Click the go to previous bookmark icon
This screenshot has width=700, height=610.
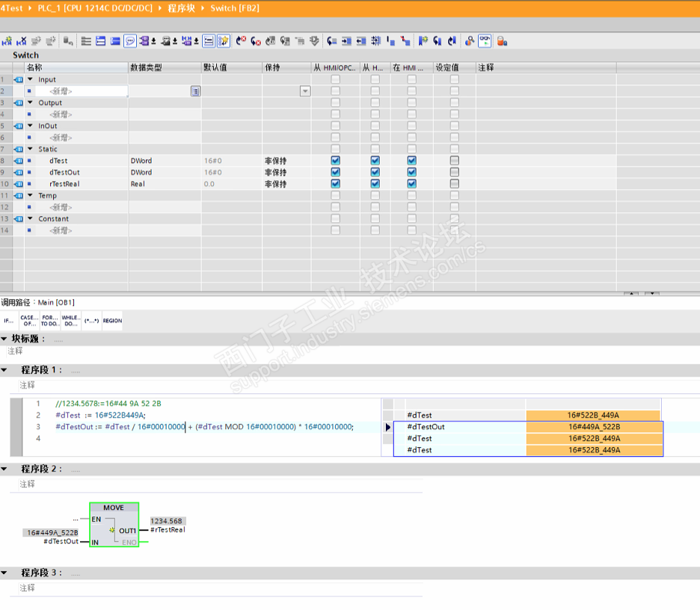pos(452,42)
